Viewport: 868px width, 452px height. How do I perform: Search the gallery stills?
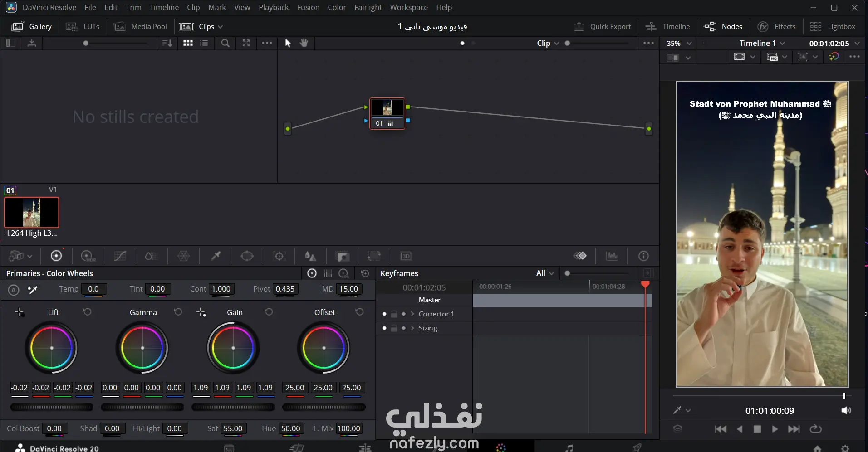pyautogui.click(x=225, y=43)
